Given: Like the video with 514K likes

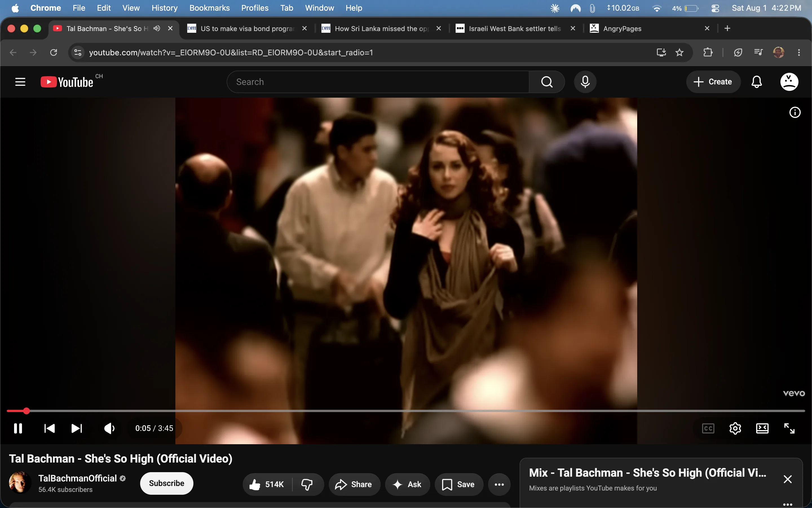Looking at the screenshot, I should [x=267, y=485].
